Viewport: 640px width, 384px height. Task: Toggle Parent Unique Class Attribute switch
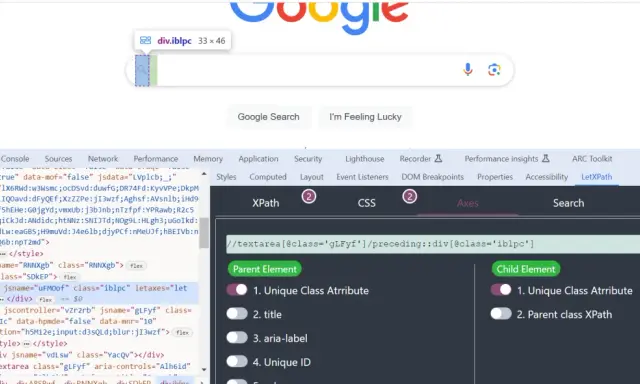point(237,290)
